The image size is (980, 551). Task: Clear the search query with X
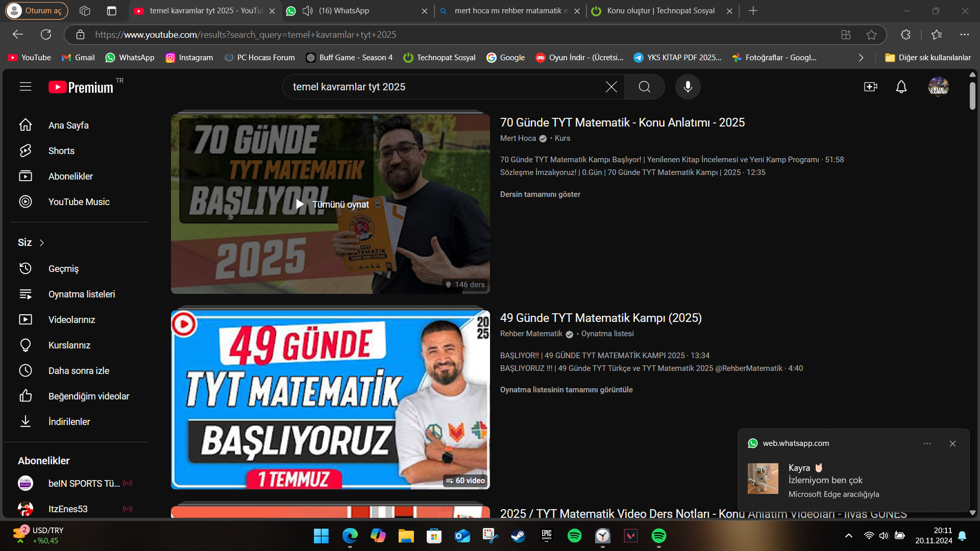pyautogui.click(x=611, y=87)
